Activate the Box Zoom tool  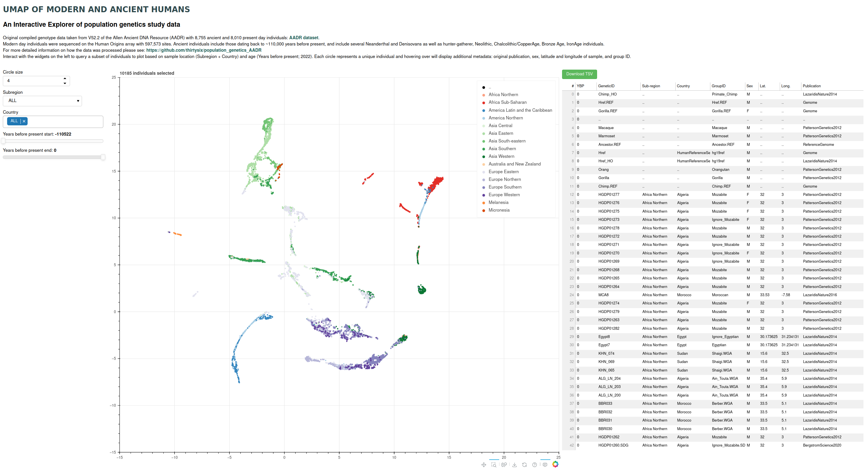tap(494, 464)
